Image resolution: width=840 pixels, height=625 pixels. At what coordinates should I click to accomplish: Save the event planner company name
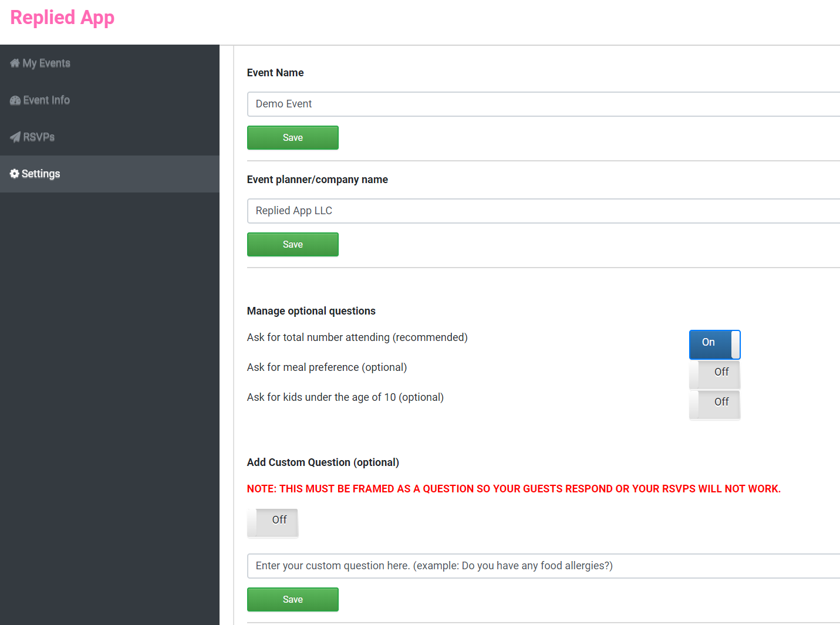pos(292,244)
